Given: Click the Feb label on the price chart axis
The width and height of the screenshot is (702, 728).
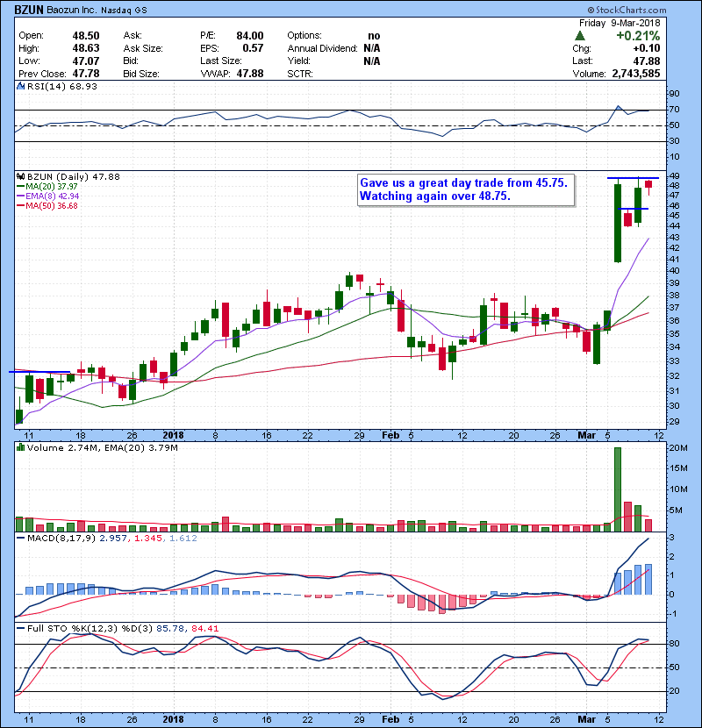Looking at the screenshot, I should [390, 436].
